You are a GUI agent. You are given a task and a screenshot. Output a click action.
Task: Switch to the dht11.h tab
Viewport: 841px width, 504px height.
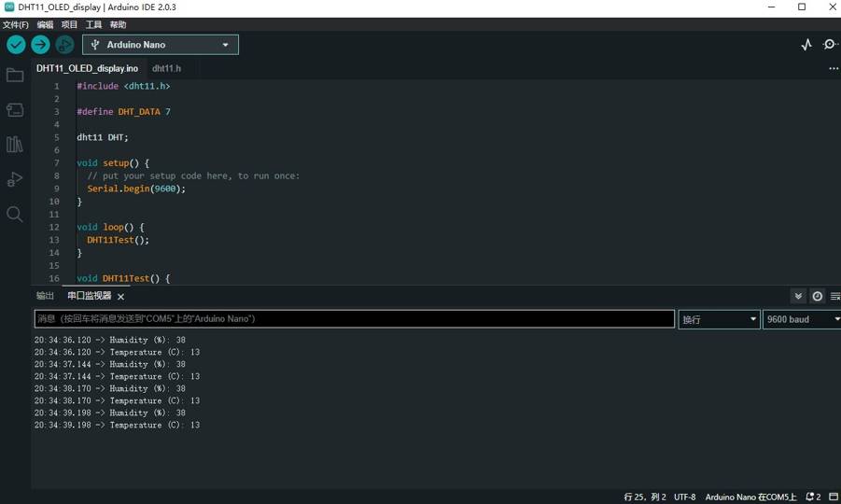click(166, 68)
